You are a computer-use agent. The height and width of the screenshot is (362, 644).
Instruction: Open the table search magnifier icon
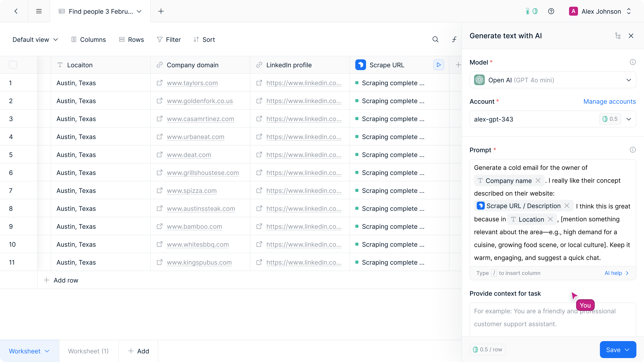(435, 40)
